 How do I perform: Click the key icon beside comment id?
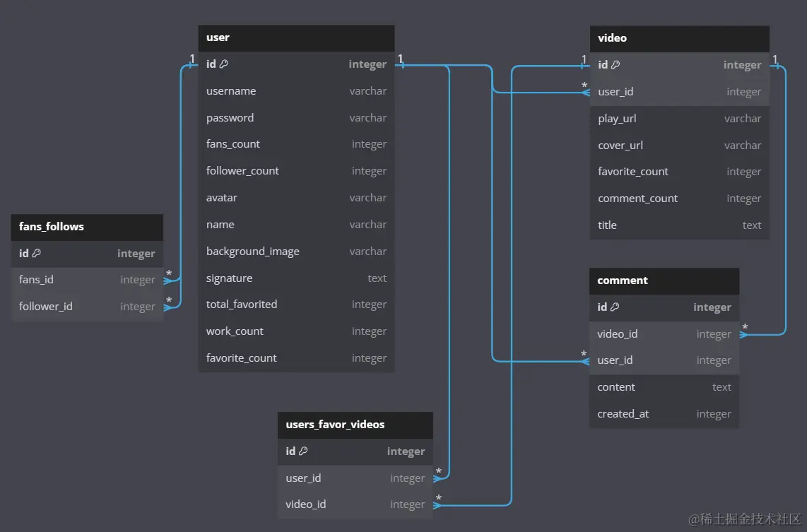point(615,307)
